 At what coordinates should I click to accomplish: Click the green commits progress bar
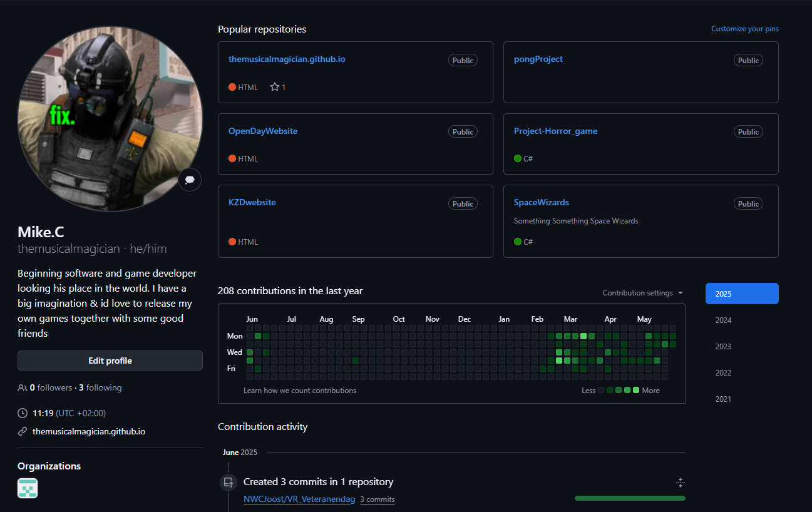click(629, 498)
